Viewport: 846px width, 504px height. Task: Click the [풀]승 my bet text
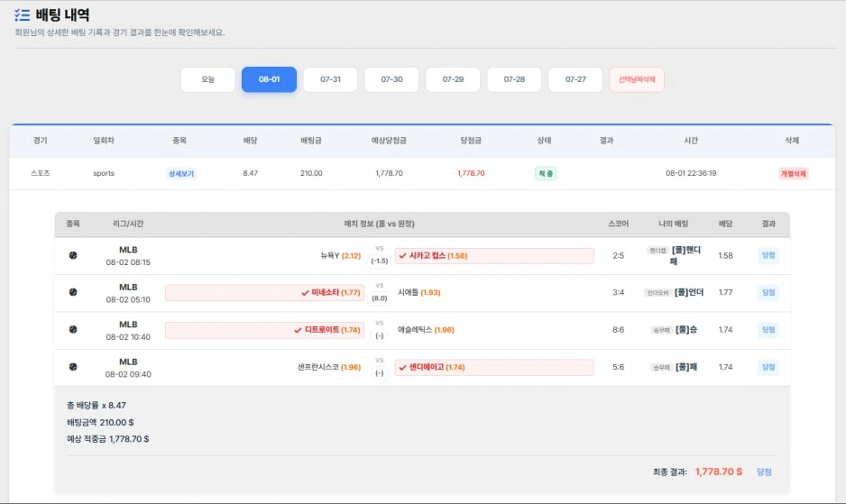(686, 330)
